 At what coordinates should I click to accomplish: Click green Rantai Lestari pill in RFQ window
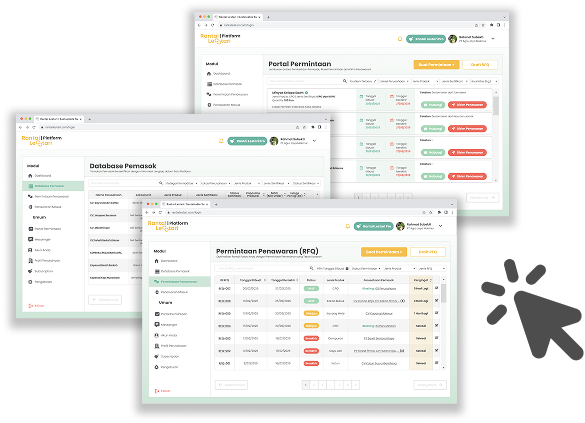click(x=373, y=226)
